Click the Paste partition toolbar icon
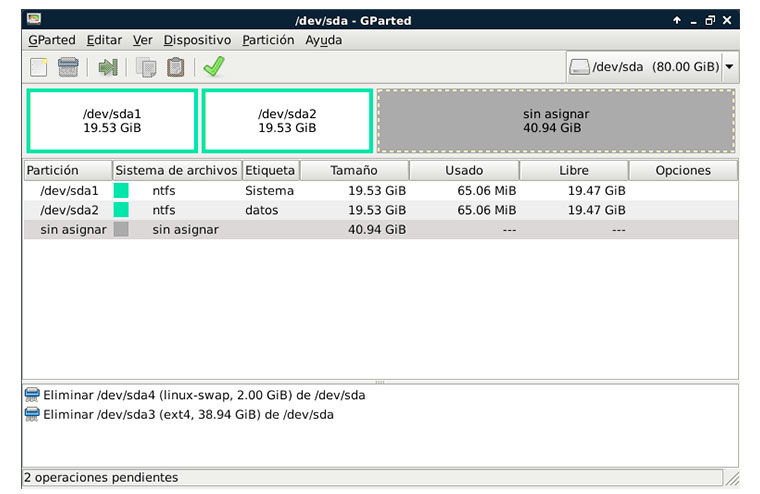 tap(175, 67)
